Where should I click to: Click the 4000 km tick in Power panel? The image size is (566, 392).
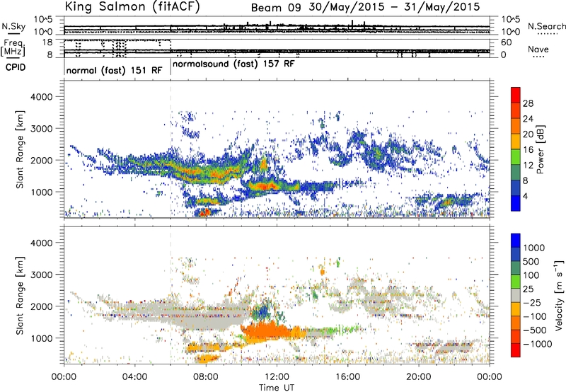tap(42, 97)
